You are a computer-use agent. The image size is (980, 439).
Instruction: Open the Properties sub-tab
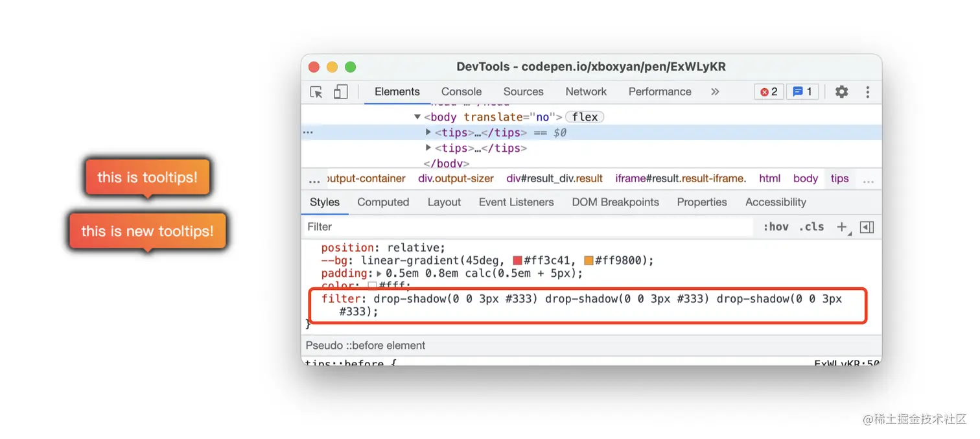click(702, 202)
